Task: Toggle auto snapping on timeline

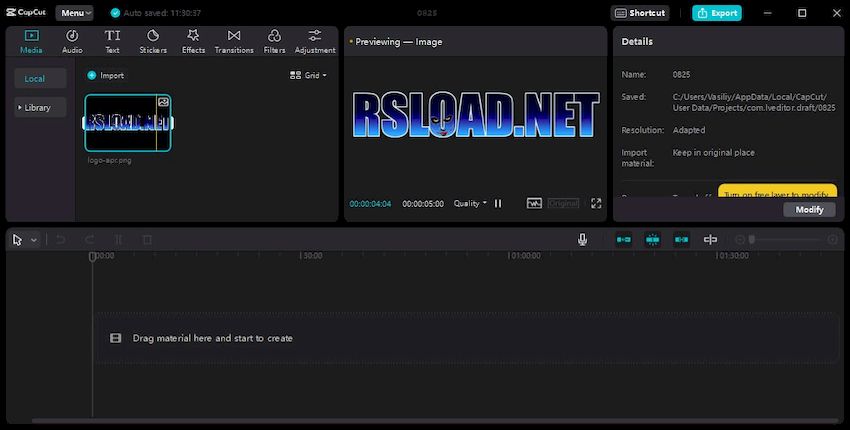Action: point(653,240)
